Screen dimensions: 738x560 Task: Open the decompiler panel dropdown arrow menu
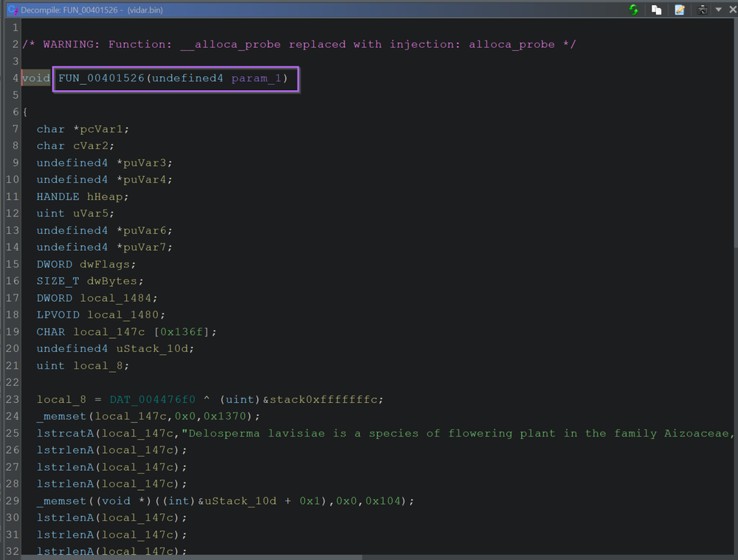pos(718,10)
